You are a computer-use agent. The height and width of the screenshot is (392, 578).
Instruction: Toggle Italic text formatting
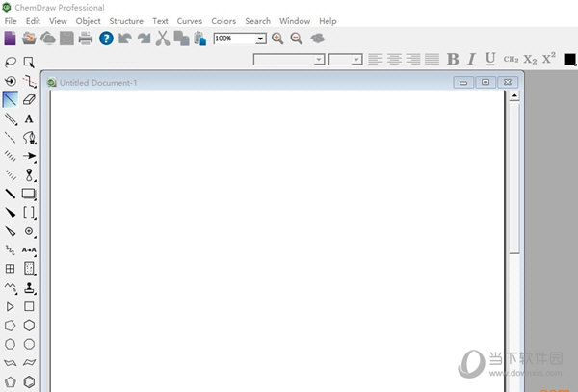[x=471, y=59]
